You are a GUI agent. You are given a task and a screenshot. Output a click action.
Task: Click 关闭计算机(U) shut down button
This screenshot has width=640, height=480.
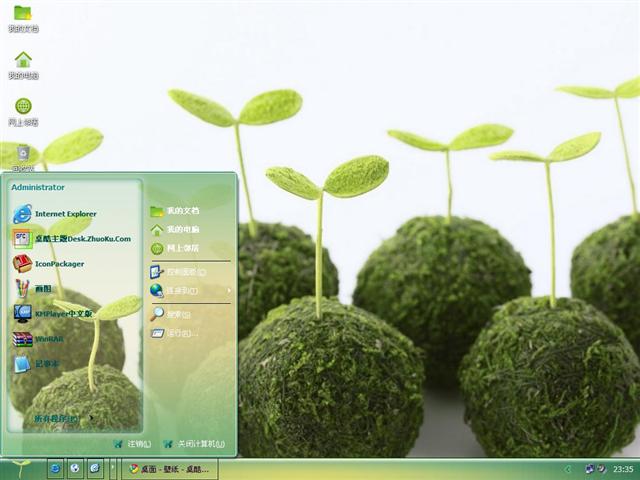tap(194, 444)
